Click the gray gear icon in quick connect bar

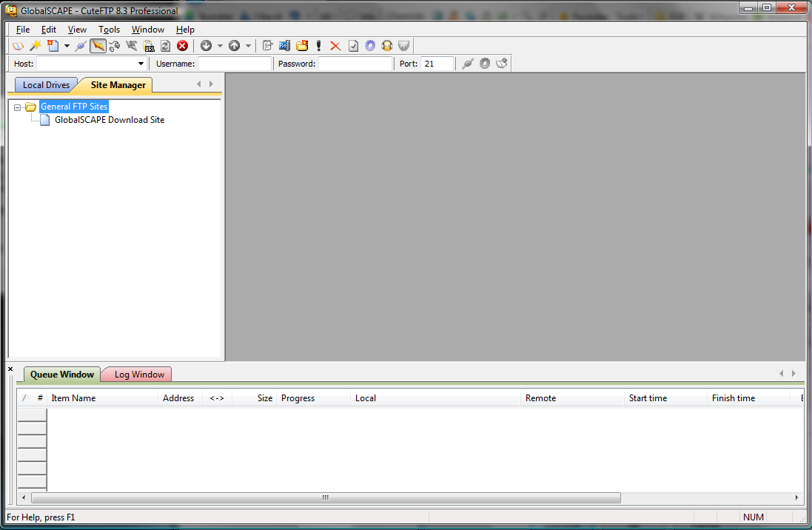click(x=485, y=64)
